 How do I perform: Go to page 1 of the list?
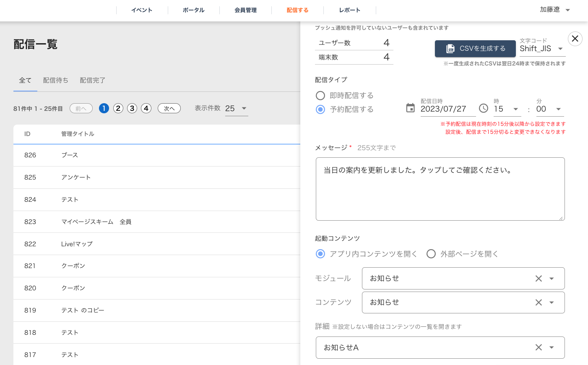pyautogui.click(x=104, y=108)
